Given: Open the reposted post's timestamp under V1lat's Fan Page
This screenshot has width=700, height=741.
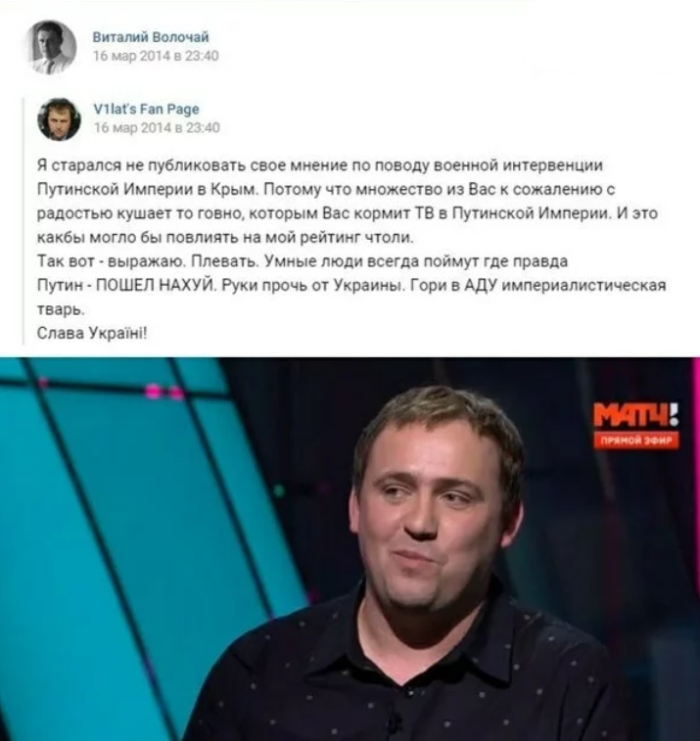Looking at the screenshot, I should [x=157, y=127].
